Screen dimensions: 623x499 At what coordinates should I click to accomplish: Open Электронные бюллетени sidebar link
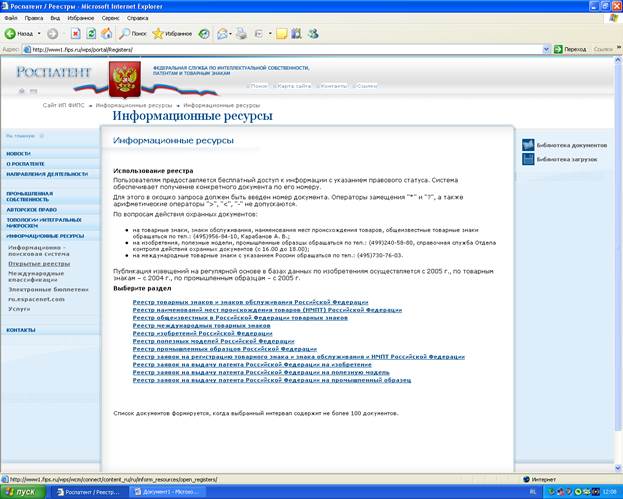[x=48, y=290]
